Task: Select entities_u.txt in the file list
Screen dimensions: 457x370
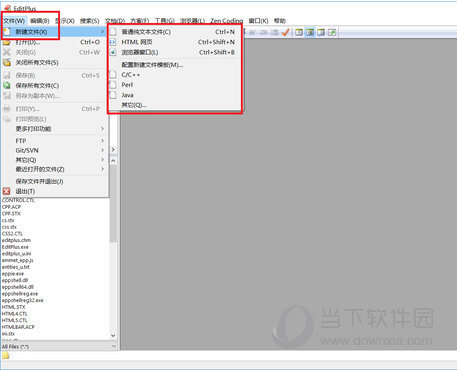Action: pos(16,267)
